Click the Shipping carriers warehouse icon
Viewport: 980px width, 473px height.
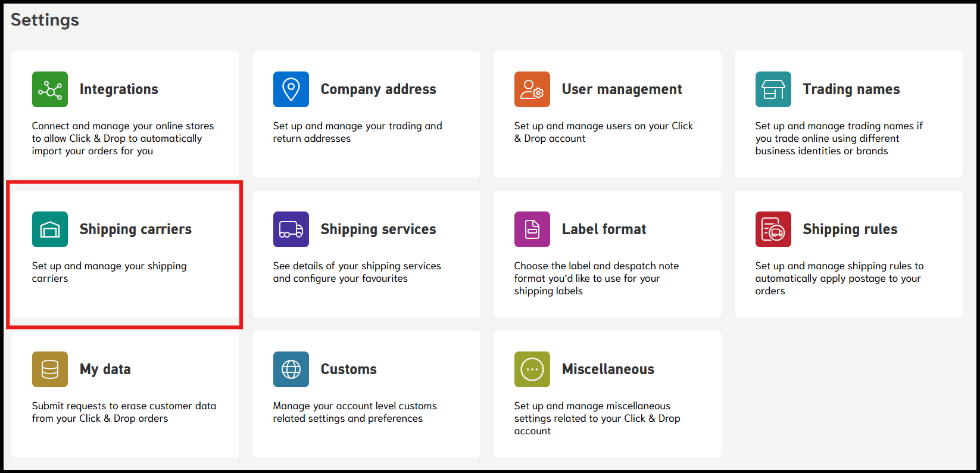(x=50, y=229)
